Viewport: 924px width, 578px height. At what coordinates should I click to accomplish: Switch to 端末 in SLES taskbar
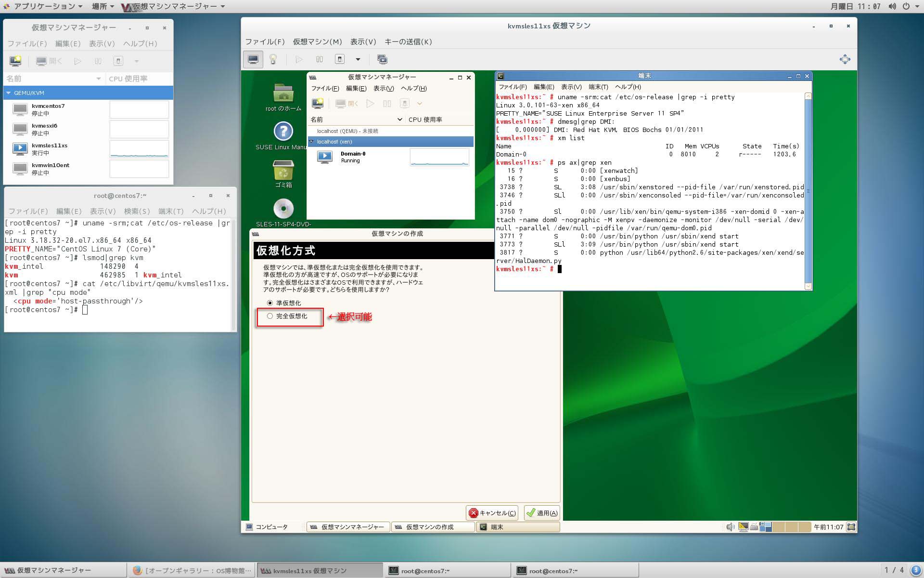[x=518, y=527]
